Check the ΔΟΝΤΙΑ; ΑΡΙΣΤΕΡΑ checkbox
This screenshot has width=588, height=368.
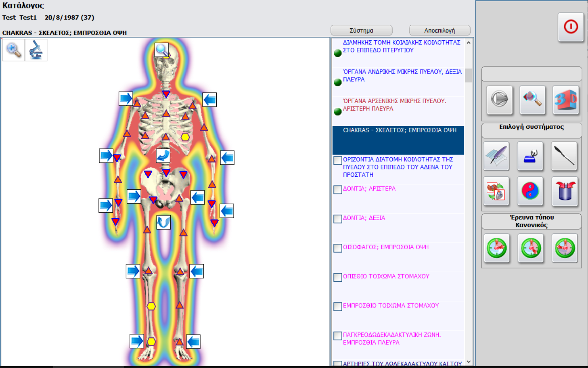coord(338,190)
